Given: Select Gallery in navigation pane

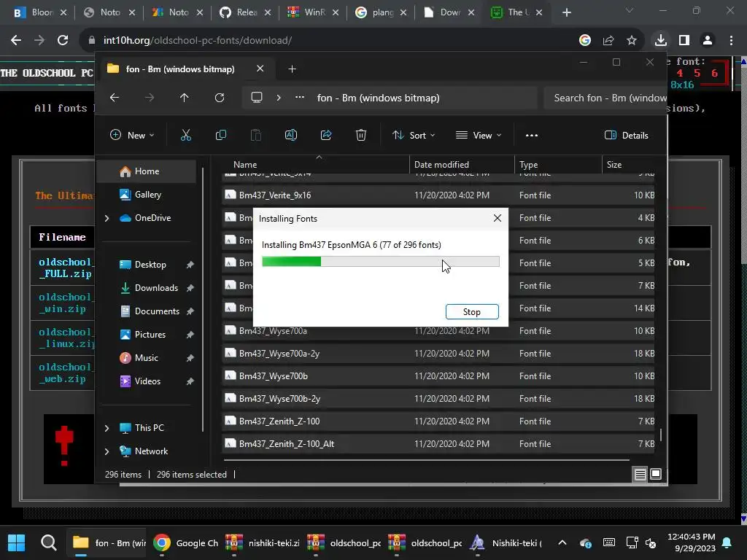Looking at the screenshot, I should tap(146, 194).
